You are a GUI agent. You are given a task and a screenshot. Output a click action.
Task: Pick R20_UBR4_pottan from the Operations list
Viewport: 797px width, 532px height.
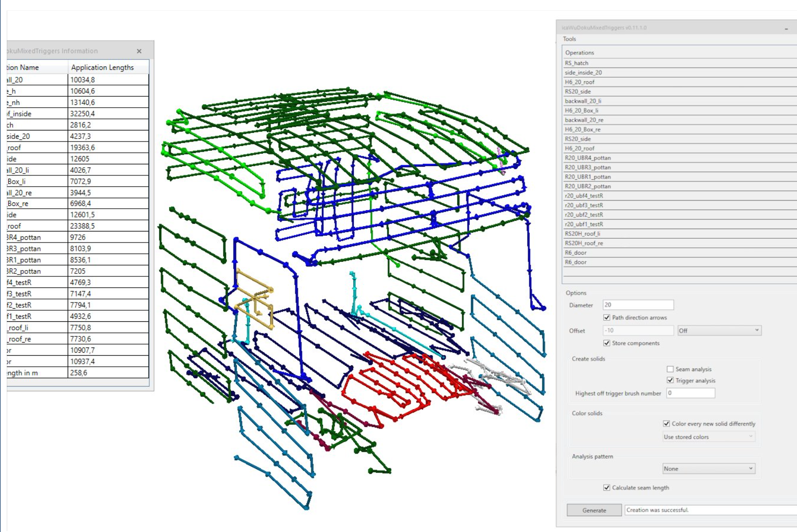point(588,158)
